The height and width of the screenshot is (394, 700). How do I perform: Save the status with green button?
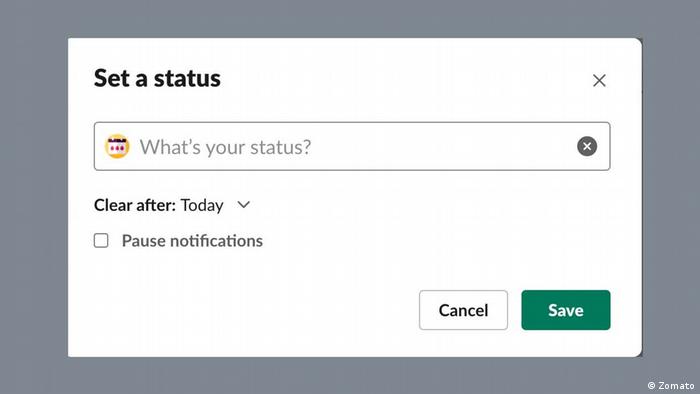[x=566, y=310]
